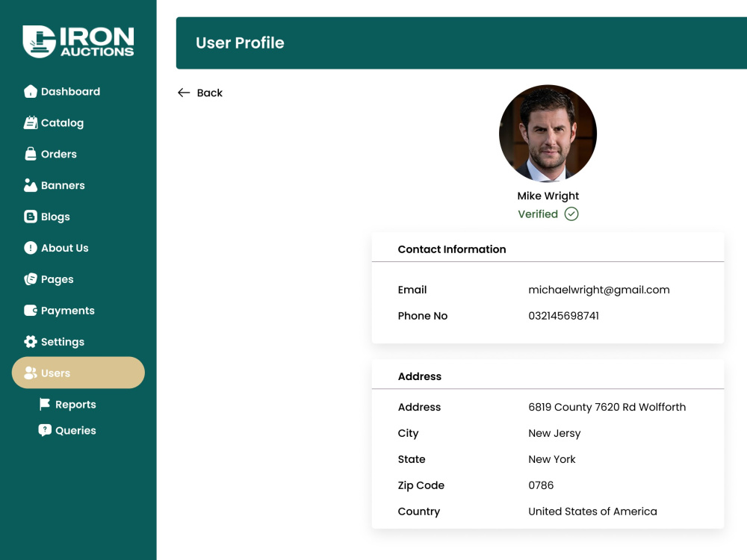Screen dimensions: 747x560
Task: Click the email michaelwright@gmail.com
Action: [599, 290]
